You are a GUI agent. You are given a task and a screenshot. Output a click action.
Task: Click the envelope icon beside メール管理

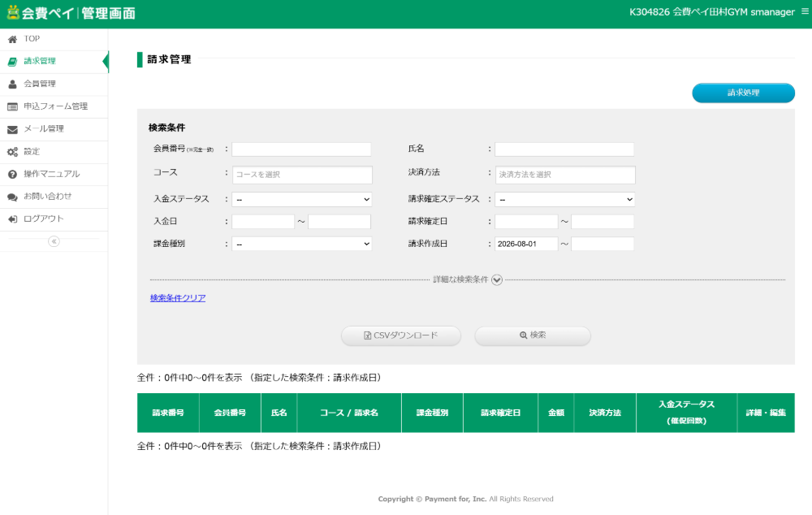tap(12, 129)
